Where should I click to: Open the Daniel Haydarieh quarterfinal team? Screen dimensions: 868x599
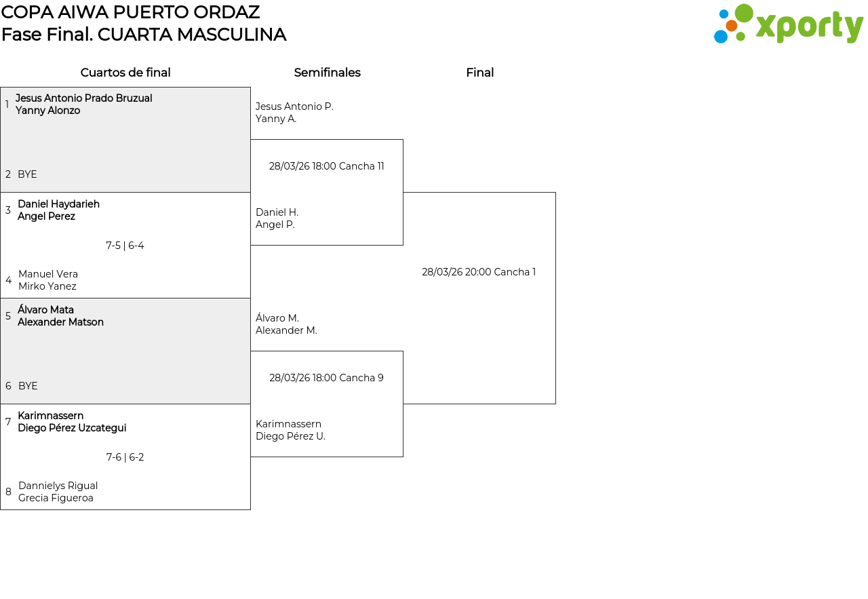(58, 210)
